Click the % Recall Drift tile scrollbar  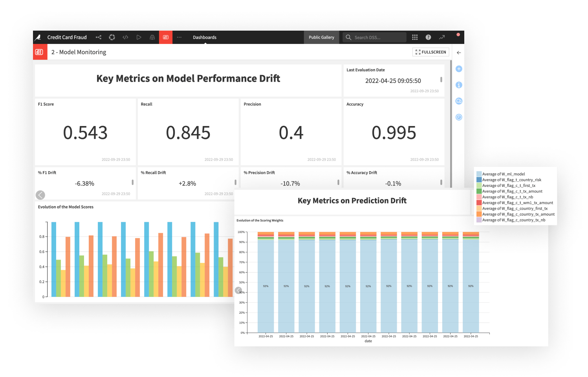(236, 182)
